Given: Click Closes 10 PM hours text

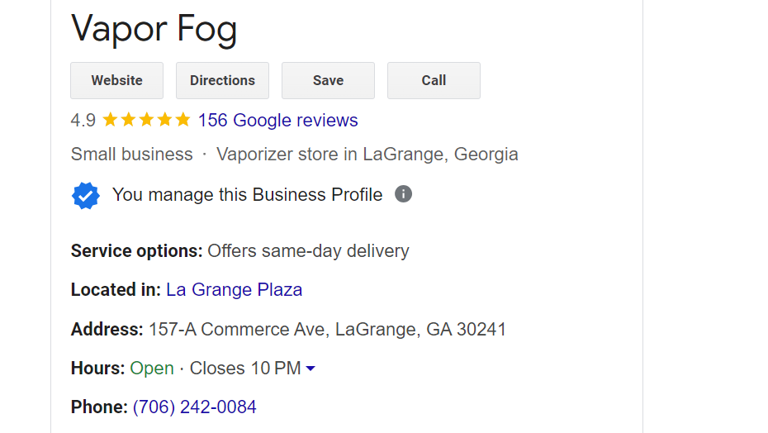Looking at the screenshot, I should coord(245,368).
